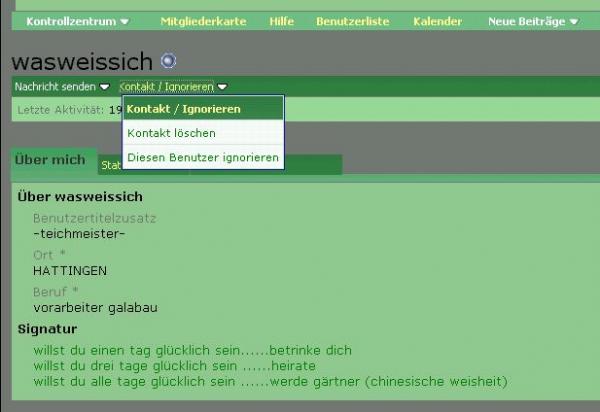Click the Letzte Aktivität info row

tap(62, 109)
